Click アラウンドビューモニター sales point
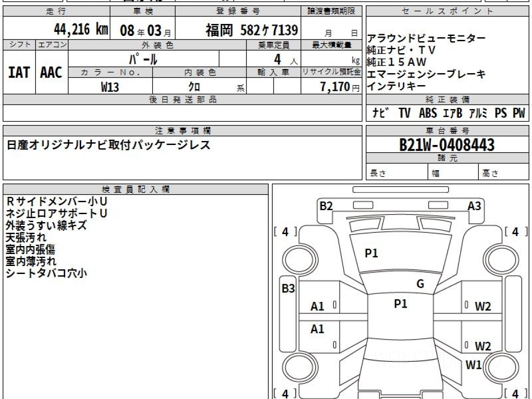Viewport: 532px width, 399px height. (426, 39)
